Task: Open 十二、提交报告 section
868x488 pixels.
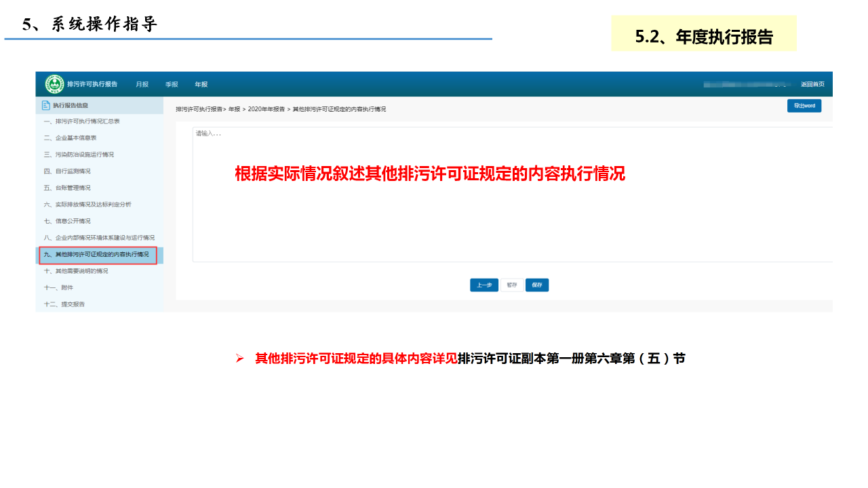Action: tap(64, 304)
